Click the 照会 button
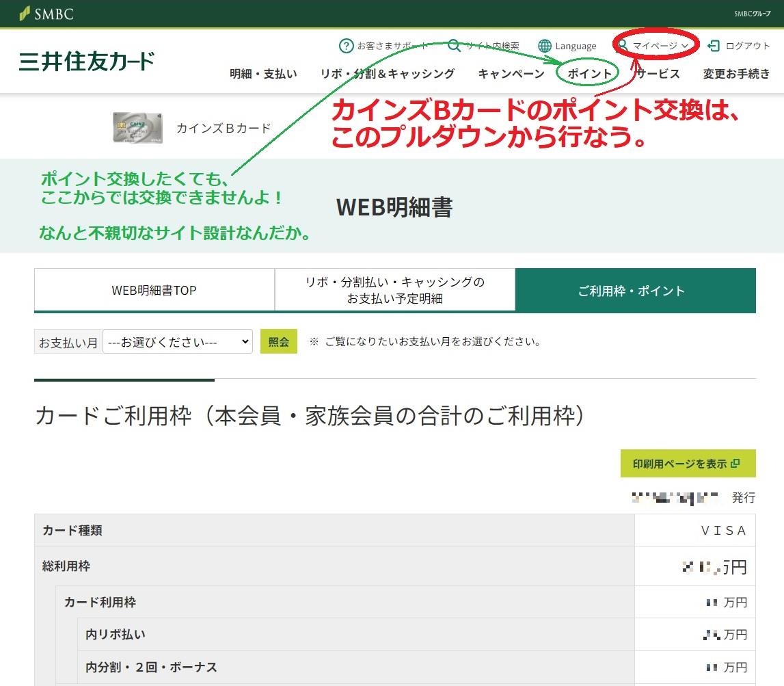Viewport: 784px width, 686px height. (x=278, y=342)
